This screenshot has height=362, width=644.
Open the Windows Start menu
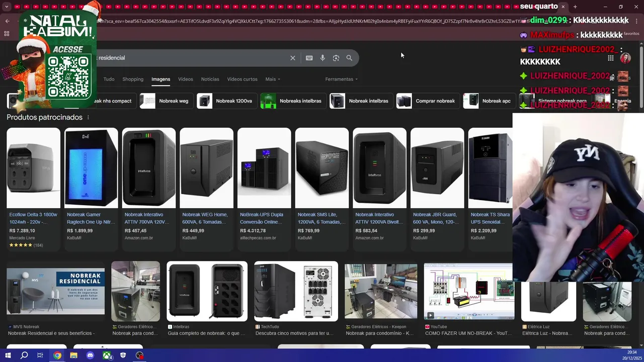pyautogui.click(x=8, y=355)
